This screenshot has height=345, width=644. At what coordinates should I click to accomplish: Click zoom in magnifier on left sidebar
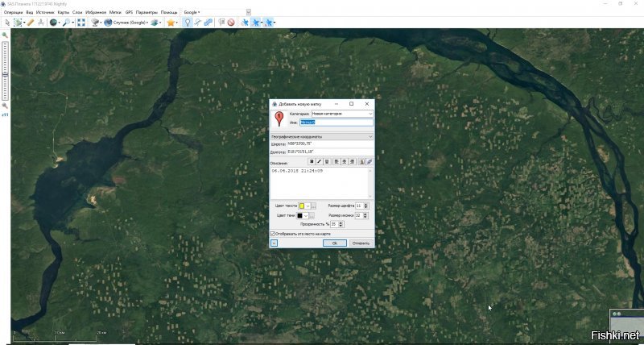[5, 35]
